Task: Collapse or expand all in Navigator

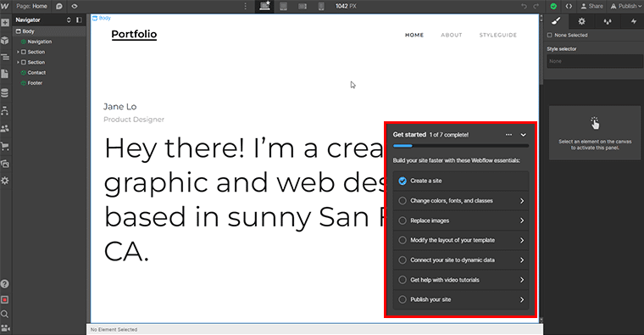Action: (x=69, y=20)
